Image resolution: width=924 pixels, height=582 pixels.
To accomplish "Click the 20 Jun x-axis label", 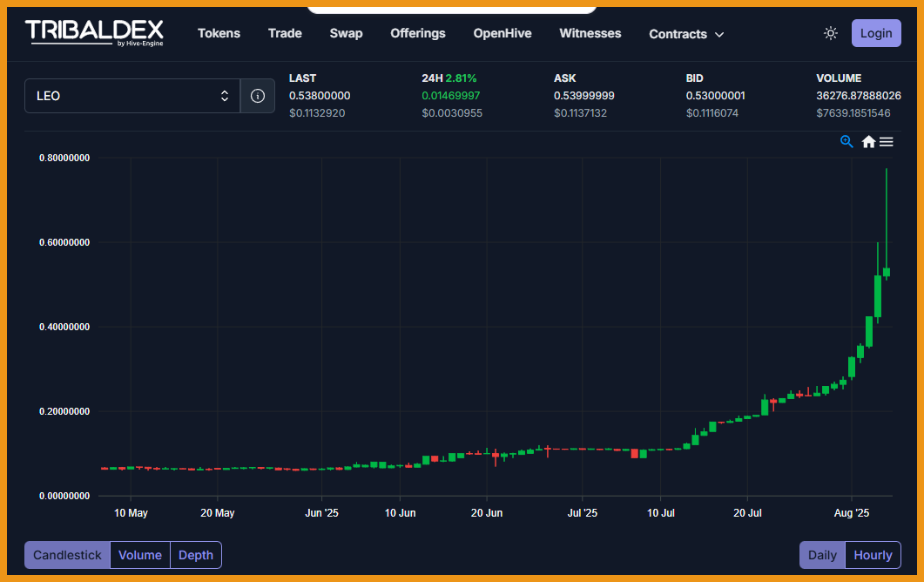I will click(x=487, y=513).
